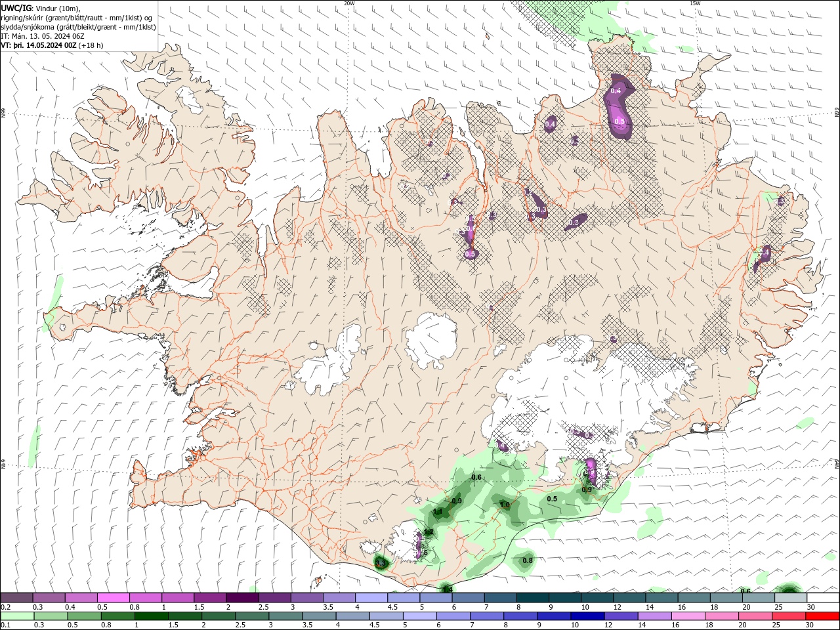Click the pink swatch labeled 16 in bottom legend row
Viewport: 840px width, 630px height.
(x=689, y=616)
